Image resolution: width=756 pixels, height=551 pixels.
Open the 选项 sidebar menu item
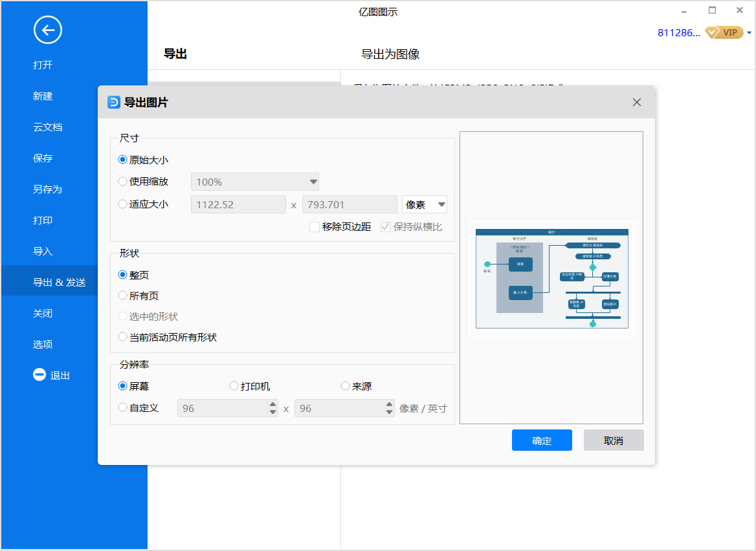point(43,344)
